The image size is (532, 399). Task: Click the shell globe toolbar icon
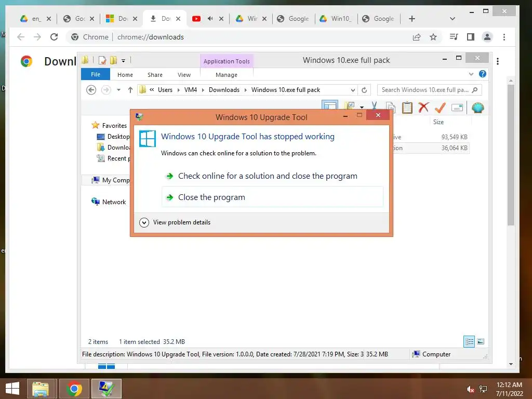pyautogui.click(x=478, y=108)
